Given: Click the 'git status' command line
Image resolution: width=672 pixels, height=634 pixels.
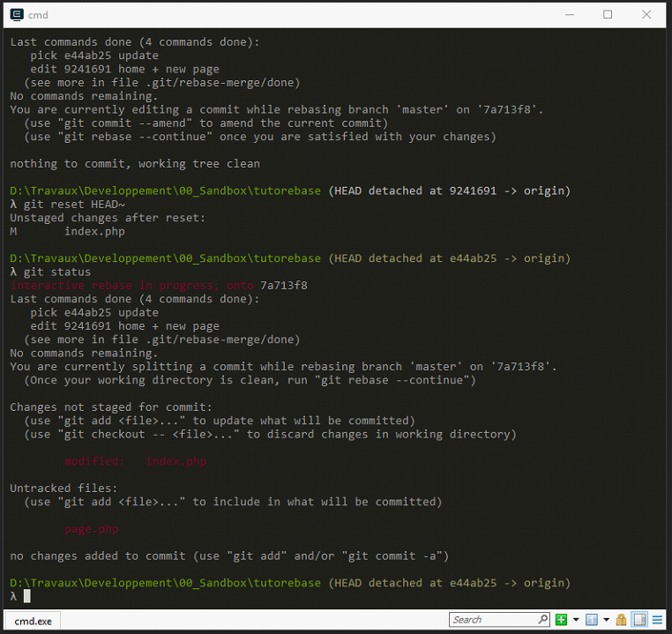Looking at the screenshot, I should click(57, 272).
